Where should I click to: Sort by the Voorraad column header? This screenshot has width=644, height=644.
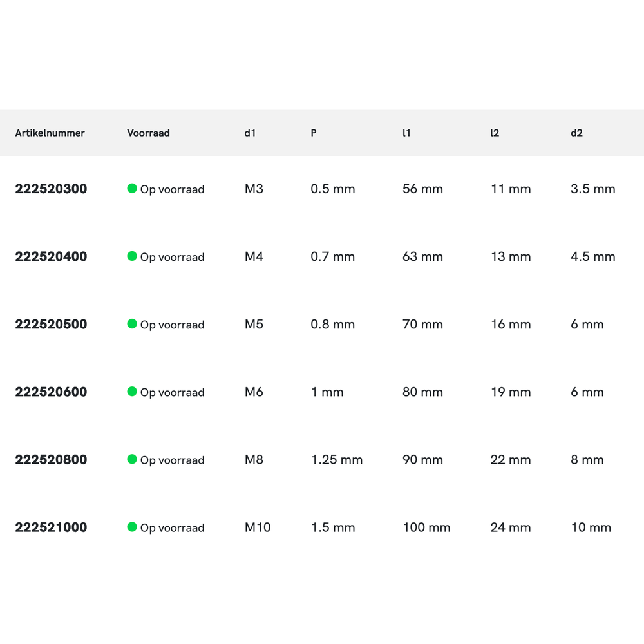(148, 133)
